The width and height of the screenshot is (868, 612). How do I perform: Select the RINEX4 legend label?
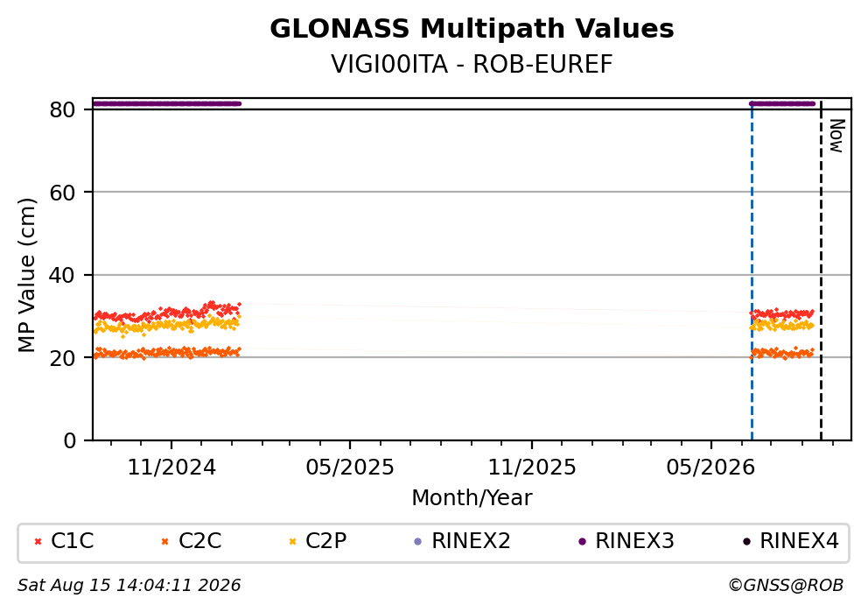[x=800, y=541]
